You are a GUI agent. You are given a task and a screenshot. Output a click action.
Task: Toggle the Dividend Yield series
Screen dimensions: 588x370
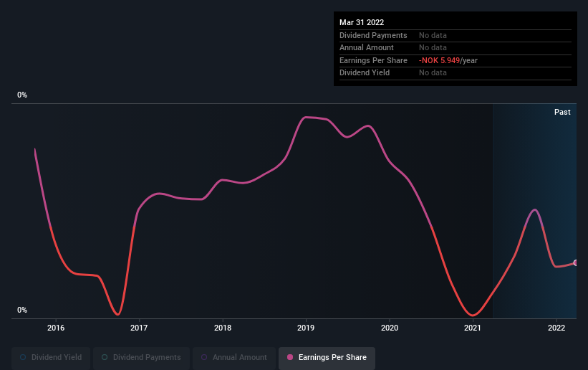(x=51, y=357)
